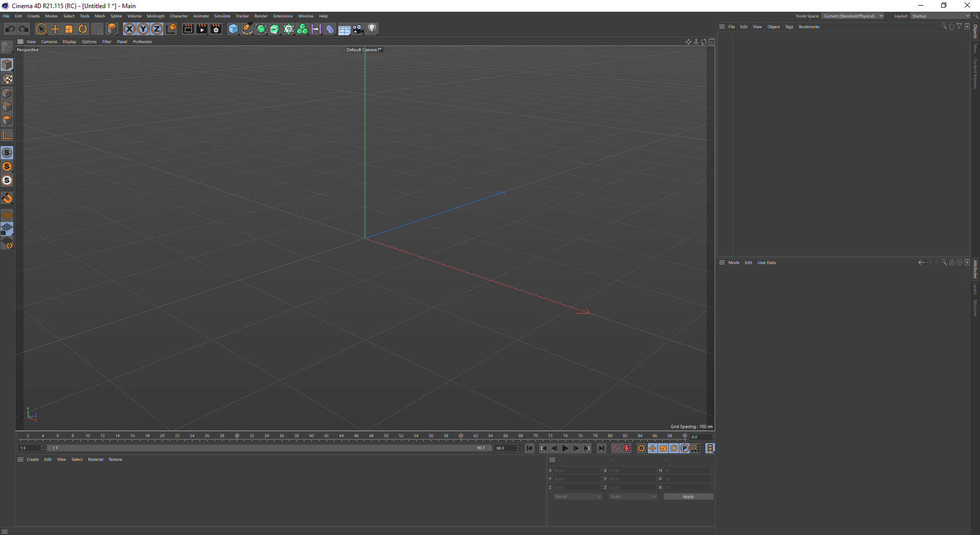
Task: Click Make Editable icon in left toolbar
Action: [7, 47]
